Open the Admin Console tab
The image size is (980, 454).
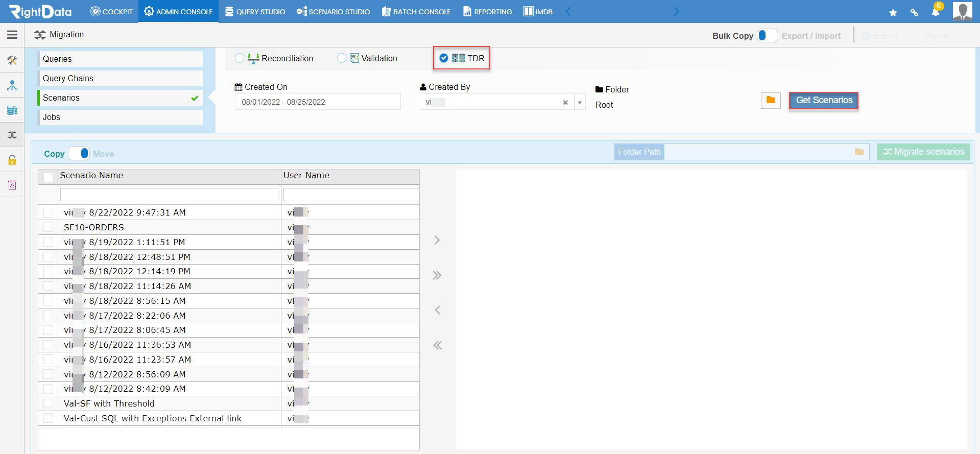click(x=178, y=11)
